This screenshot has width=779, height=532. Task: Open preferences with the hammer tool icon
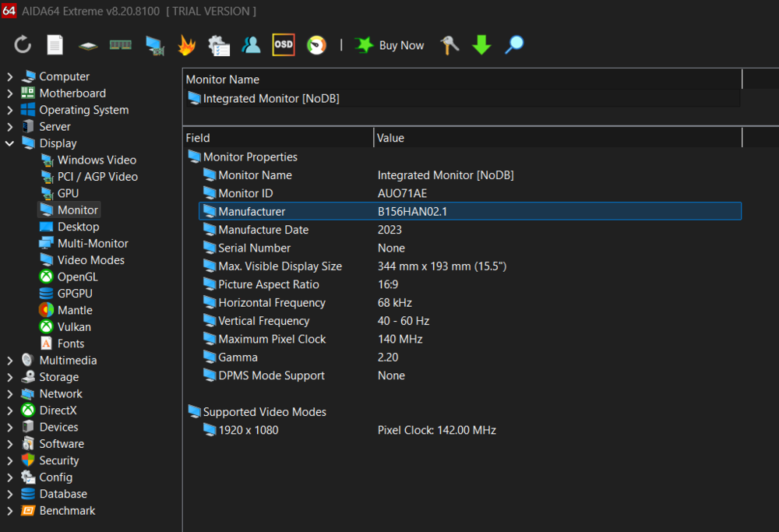[x=449, y=44]
